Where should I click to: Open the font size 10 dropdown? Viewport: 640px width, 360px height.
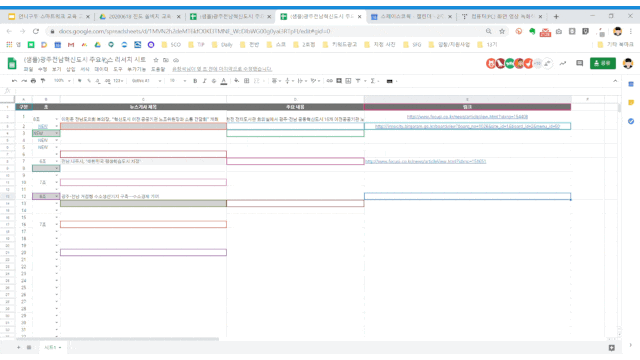click(178, 81)
